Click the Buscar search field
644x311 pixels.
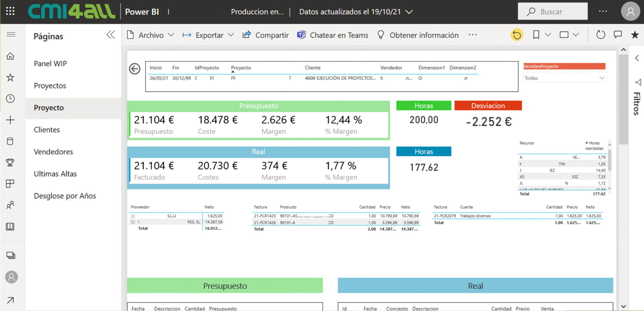[x=552, y=12]
